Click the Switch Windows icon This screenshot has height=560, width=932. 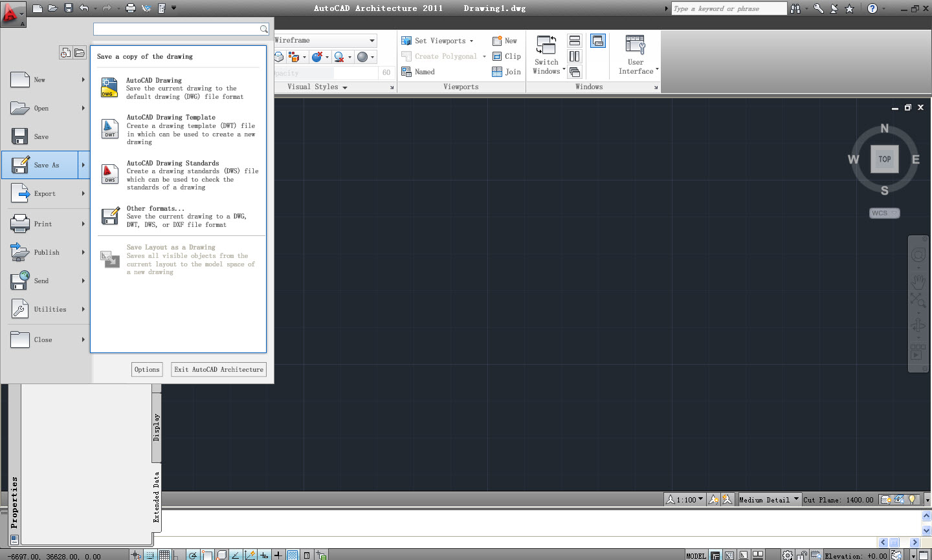pyautogui.click(x=546, y=45)
